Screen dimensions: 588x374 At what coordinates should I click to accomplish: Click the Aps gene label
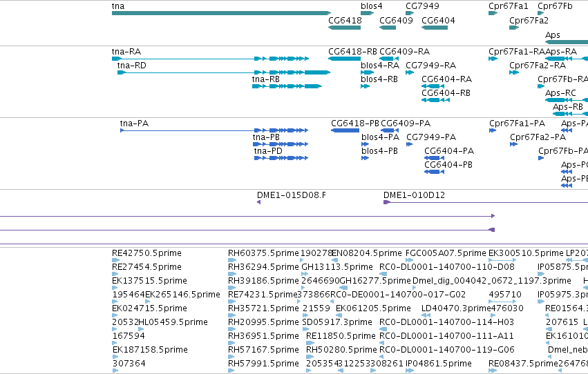(x=552, y=35)
